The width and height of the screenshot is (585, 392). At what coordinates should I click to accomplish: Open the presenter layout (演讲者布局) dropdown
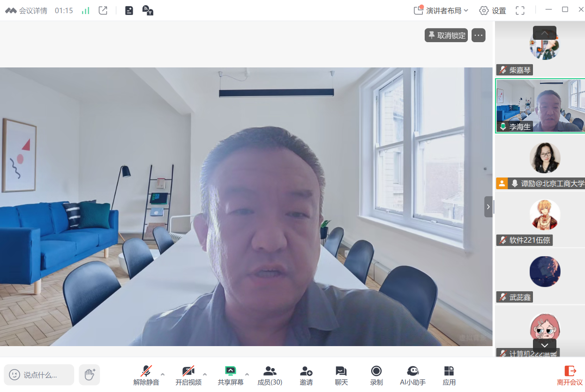[441, 10]
